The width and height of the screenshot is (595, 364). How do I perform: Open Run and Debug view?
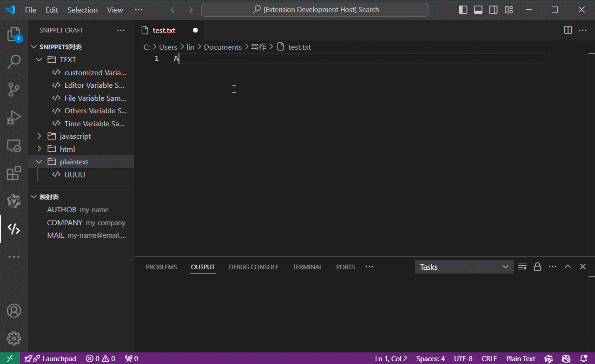[14, 117]
